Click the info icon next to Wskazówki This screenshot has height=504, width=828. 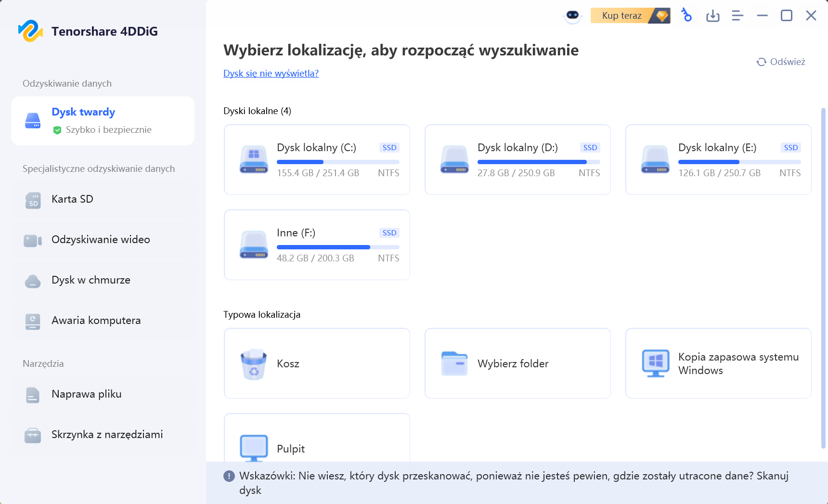[229, 476]
